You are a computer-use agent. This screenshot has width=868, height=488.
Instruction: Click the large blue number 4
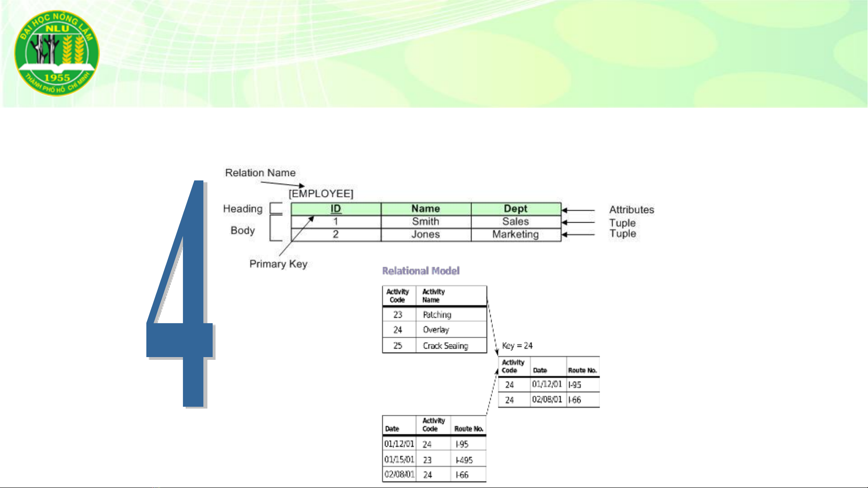[x=180, y=293]
